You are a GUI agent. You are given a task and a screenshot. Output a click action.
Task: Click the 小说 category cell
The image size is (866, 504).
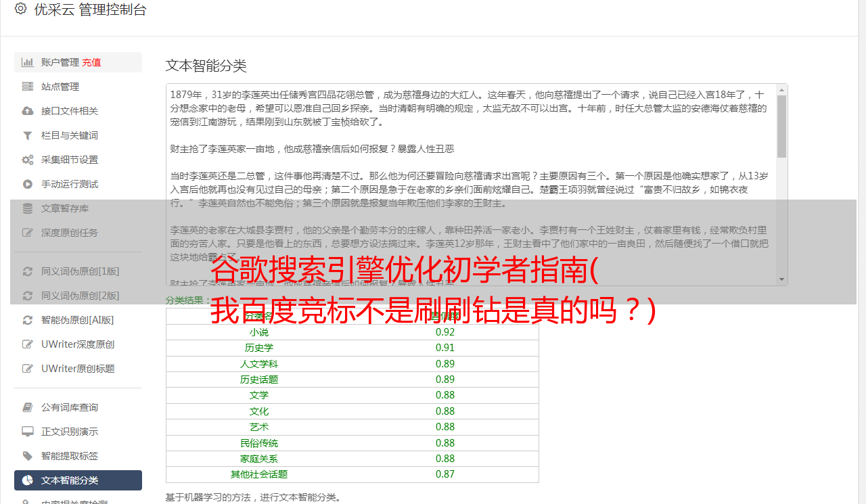(259, 332)
